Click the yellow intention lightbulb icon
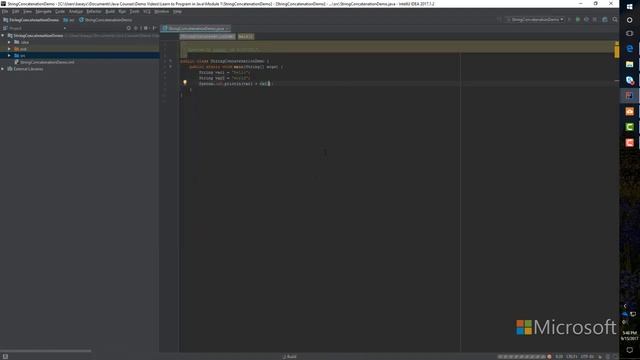The height and width of the screenshot is (360, 640). tap(185, 82)
